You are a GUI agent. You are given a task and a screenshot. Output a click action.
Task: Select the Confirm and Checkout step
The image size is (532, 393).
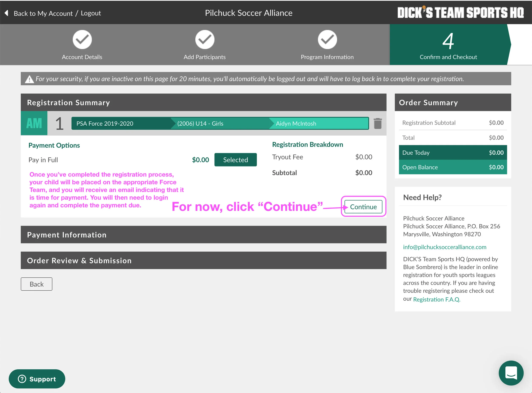coord(448,45)
